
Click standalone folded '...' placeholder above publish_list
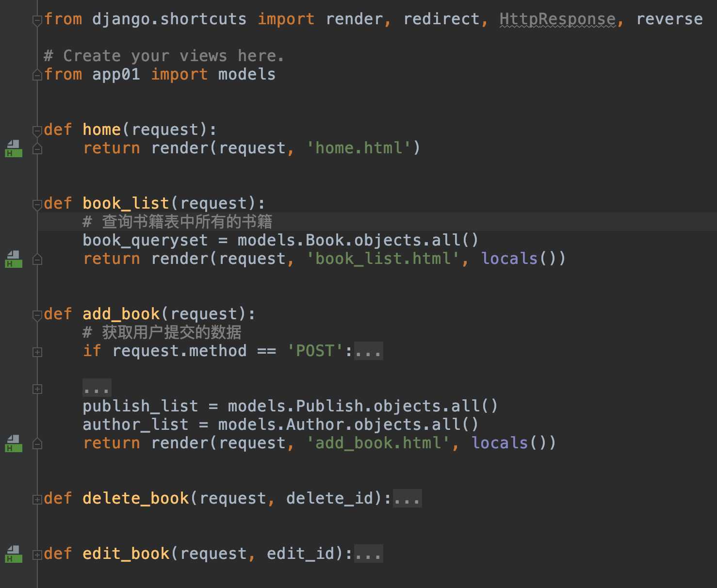click(97, 388)
